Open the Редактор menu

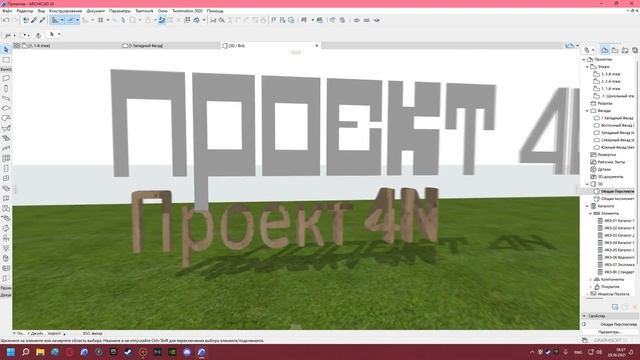click(24, 11)
